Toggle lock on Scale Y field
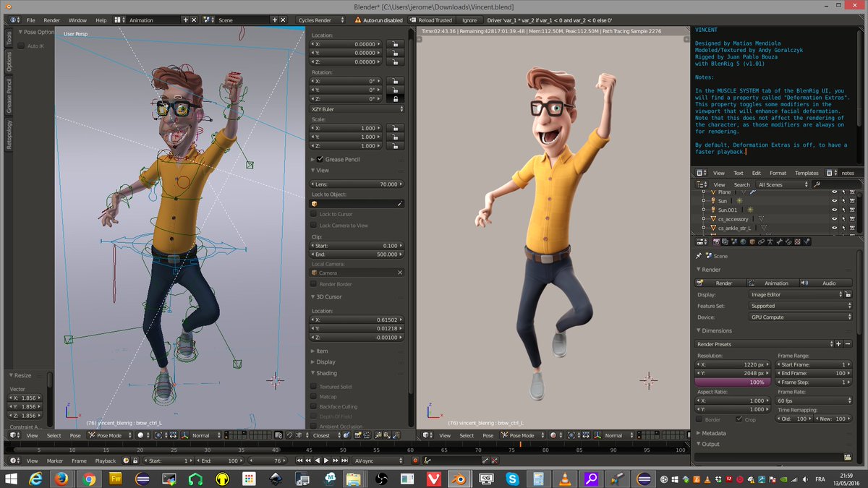 [395, 137]
